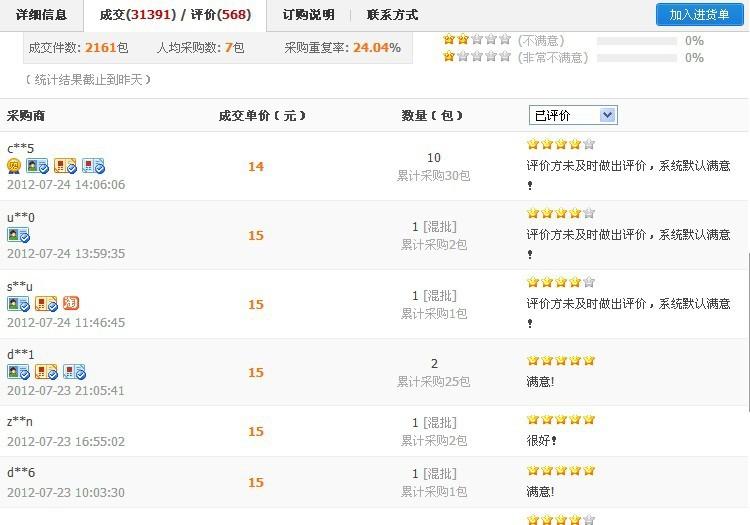The height and width of the screenshot is (525, 750).
Task: Click the green verified-identity badge under buyer d**1
Action: tap(18, 372)
